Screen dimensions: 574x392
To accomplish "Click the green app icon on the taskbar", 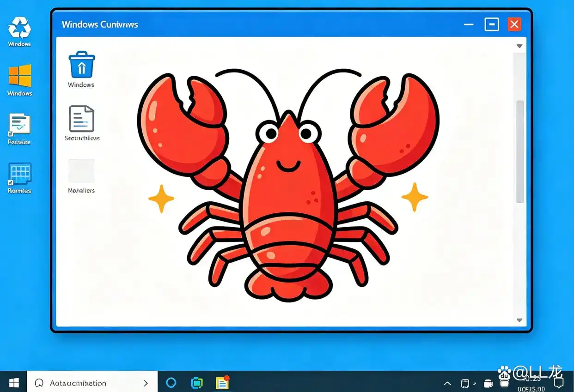I will pos(196,383).
